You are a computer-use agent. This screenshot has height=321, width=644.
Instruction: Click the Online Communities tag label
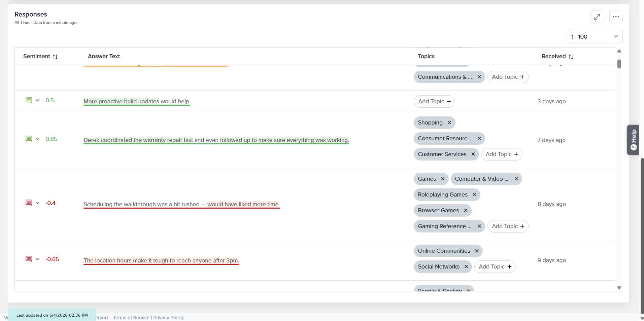[x=444, y=251]
